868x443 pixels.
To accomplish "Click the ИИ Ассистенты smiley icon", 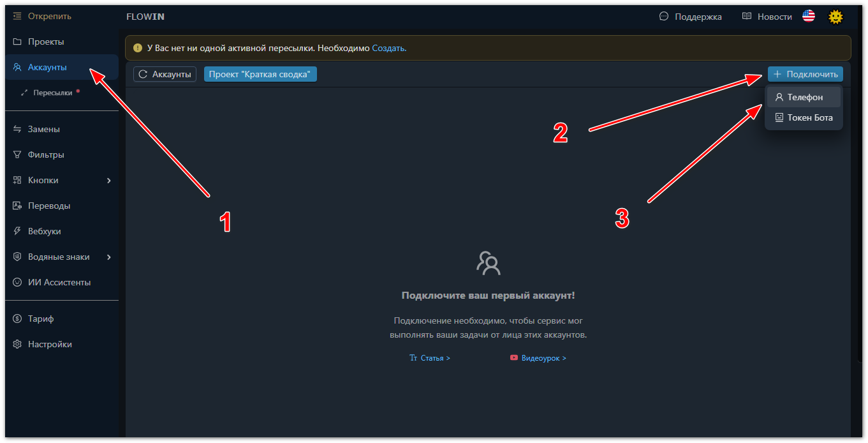I will point(17,282).
